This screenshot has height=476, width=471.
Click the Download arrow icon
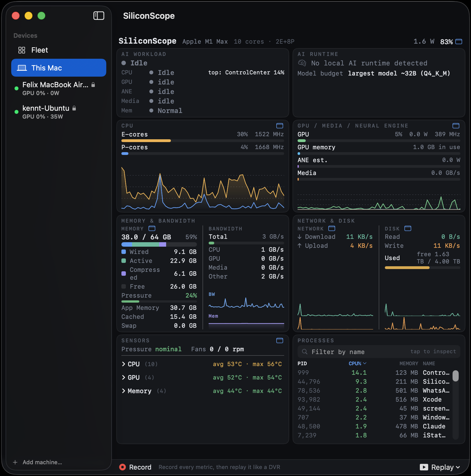pos(300,237)
